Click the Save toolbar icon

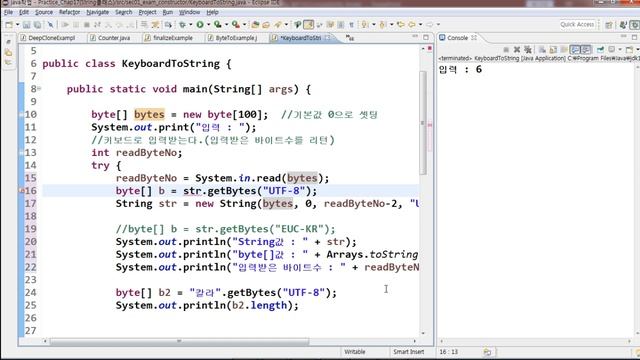point(27,24)
